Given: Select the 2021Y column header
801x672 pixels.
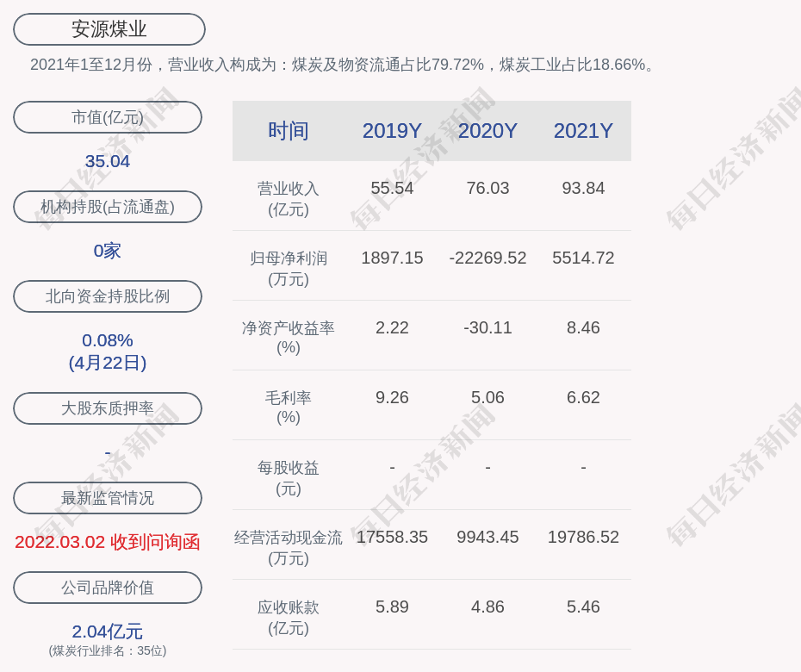Looking at the screenshot, I should click(583, 131).
